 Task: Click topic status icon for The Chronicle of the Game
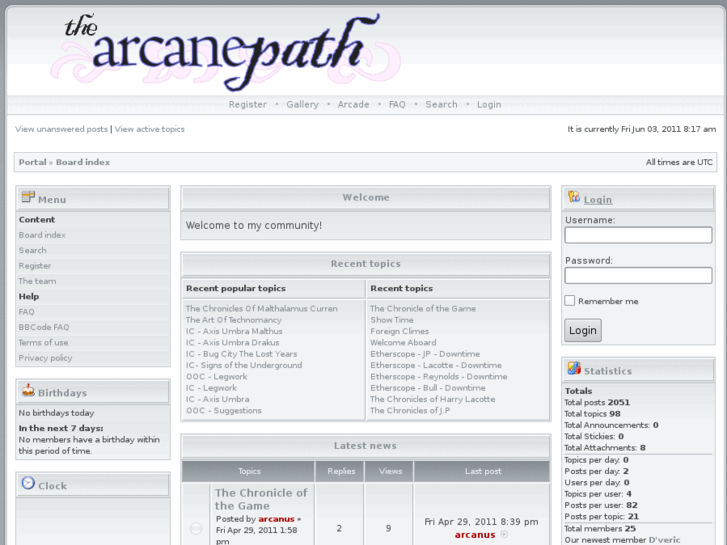tap(196, 528)
